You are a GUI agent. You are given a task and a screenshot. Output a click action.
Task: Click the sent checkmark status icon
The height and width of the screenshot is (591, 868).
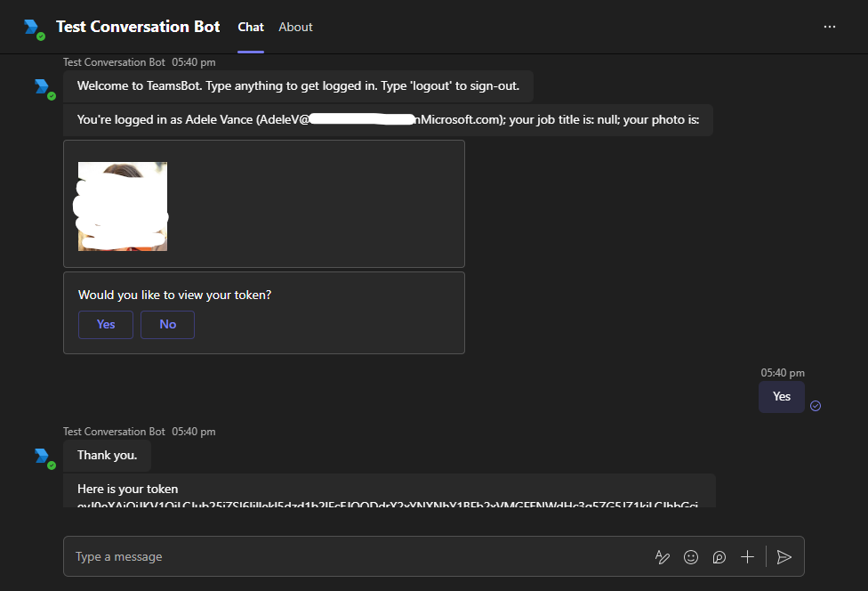tap(816, 406)
